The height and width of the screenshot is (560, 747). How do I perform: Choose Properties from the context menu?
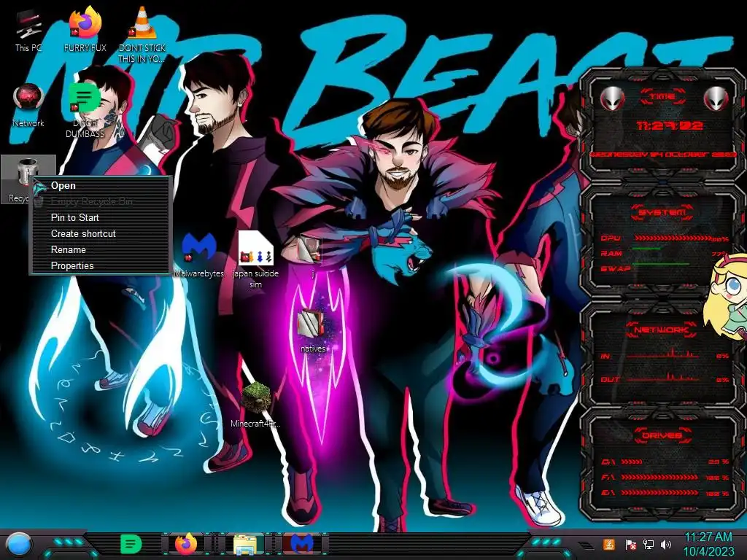[x=100, y=265]
